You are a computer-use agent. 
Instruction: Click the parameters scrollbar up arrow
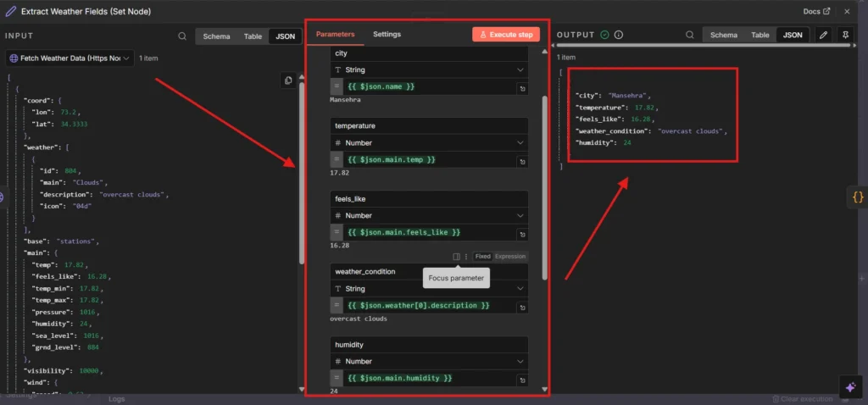[x=545, y=52]
